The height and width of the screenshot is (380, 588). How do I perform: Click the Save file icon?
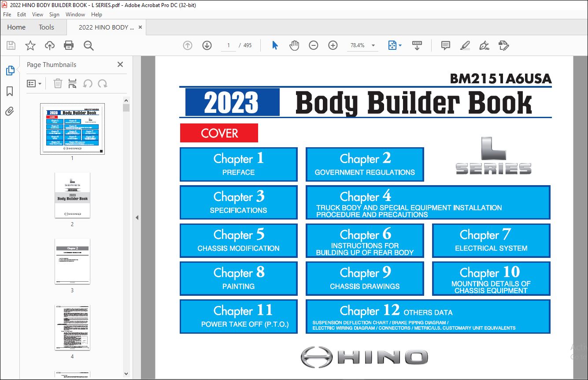pos(11,45)
